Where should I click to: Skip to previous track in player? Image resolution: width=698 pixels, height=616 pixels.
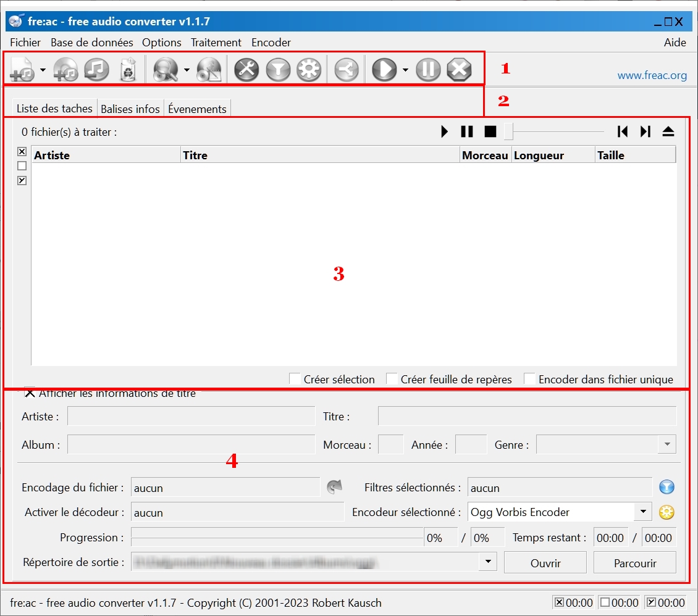pos(622,131)
